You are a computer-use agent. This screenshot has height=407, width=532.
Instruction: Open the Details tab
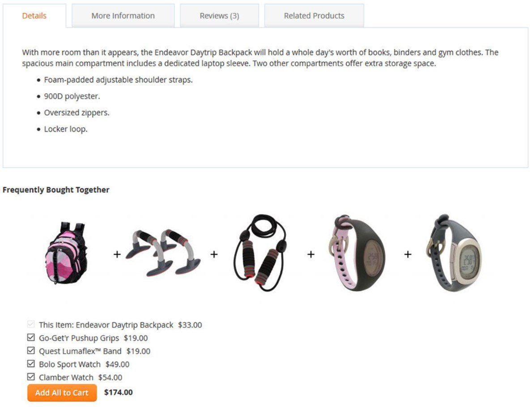tap(34, 16)
